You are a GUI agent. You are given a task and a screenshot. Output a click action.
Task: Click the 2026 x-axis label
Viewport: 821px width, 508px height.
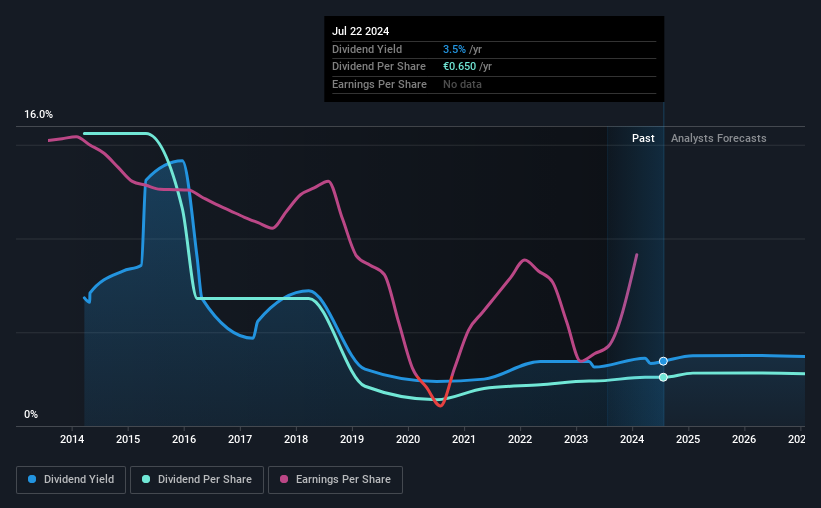(744, 439)
